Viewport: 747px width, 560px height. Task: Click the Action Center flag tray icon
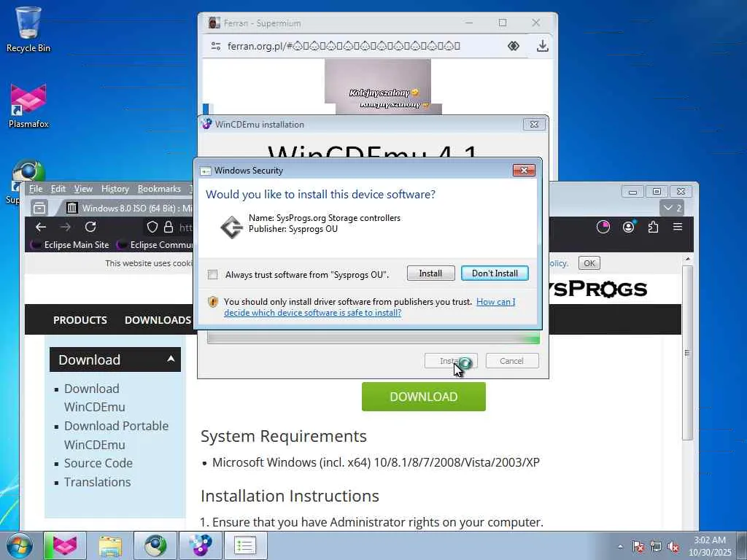pos(638,547)
